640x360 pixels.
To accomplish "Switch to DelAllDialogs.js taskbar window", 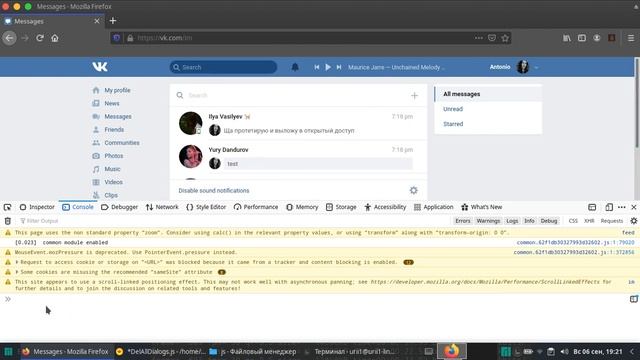I will click(160, 351).
